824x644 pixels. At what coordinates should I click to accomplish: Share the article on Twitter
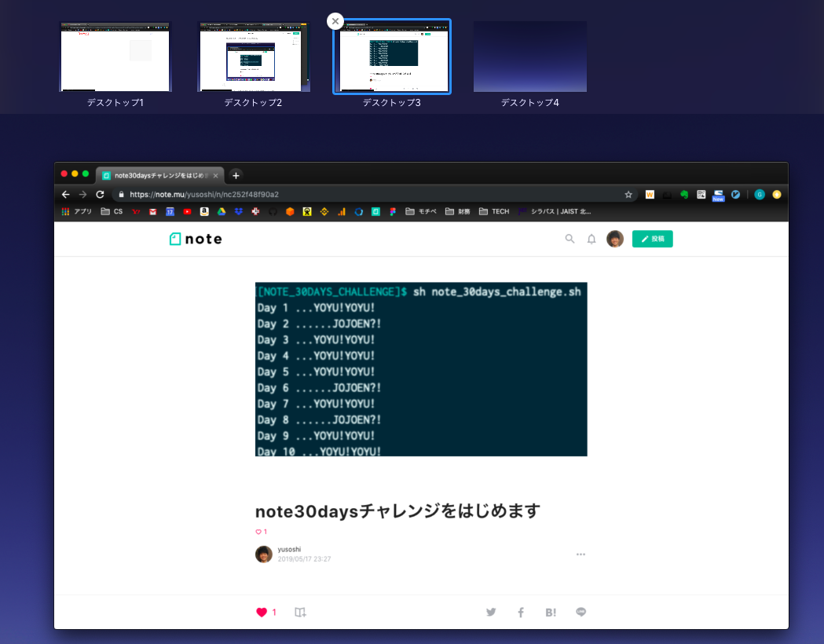pos(490,612)
